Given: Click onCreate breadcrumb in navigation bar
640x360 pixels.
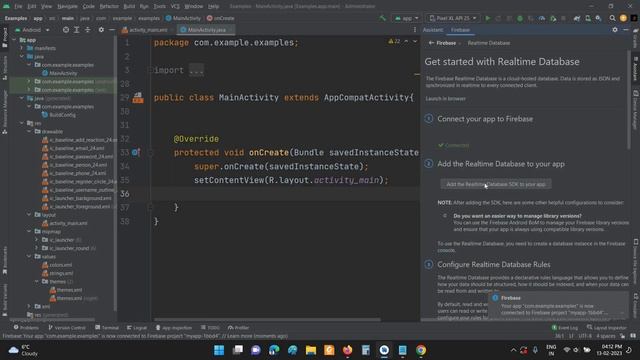Looking at the screenshot, I should (220, 18).
